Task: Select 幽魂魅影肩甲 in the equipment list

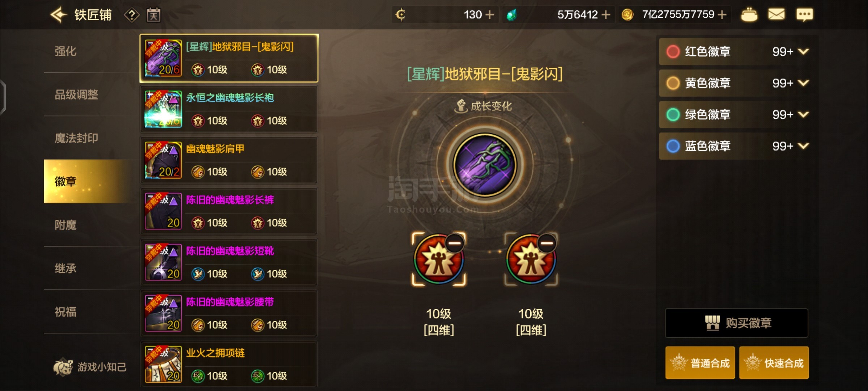Action: click(x=229, y=160)
